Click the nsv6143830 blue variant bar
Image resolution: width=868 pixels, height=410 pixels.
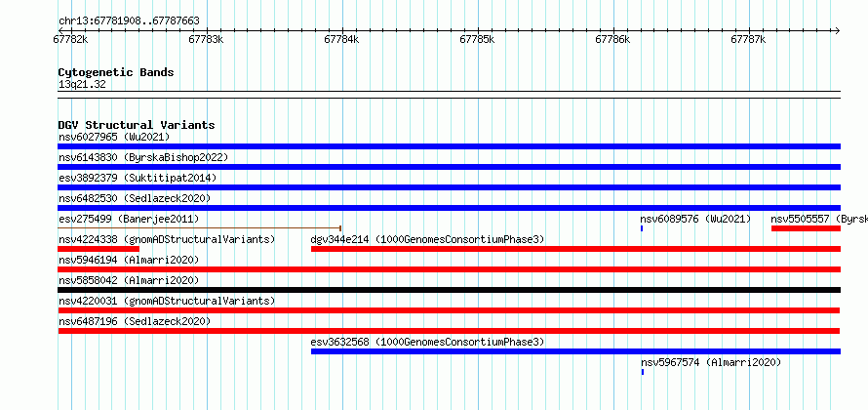(x=449, y=167)
